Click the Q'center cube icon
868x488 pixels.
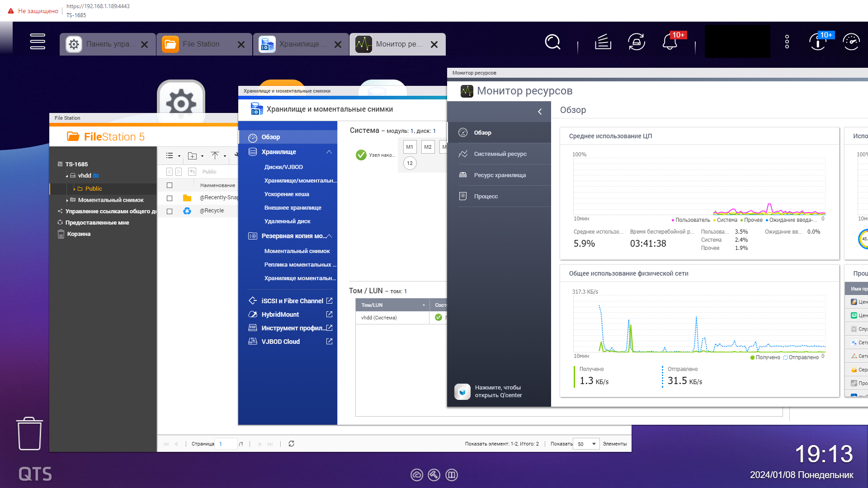[462, 391]
